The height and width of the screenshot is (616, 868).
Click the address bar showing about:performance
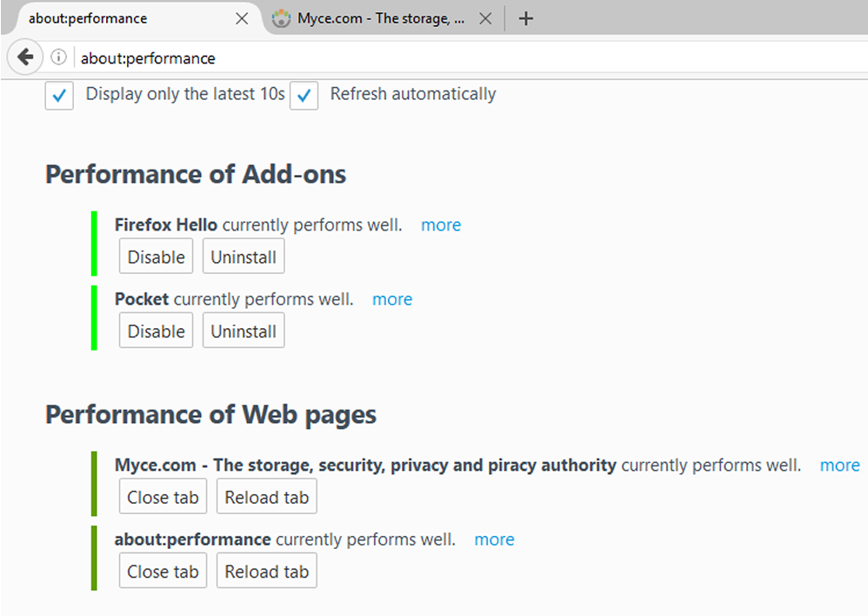pyautogui.click(x=471, y=57)
